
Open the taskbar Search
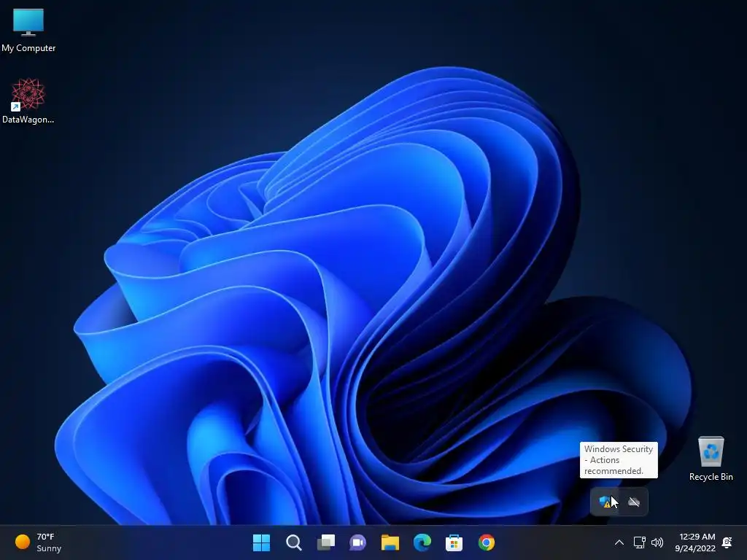tap(293, 542)
